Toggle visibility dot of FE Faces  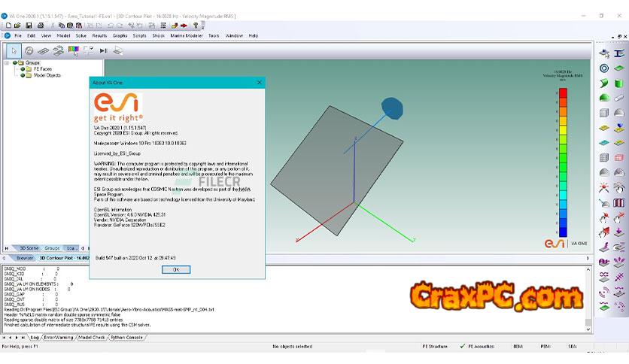[23, 69]
